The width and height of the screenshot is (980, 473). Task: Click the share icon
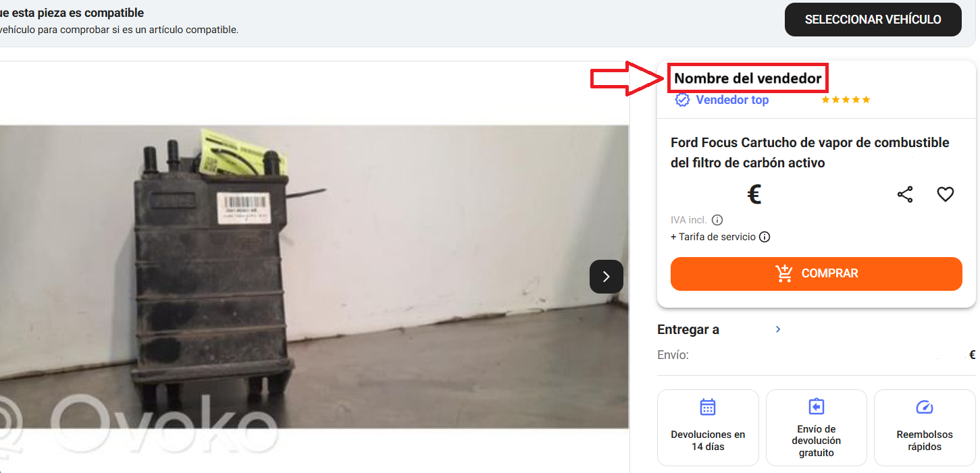pos(905,194)
